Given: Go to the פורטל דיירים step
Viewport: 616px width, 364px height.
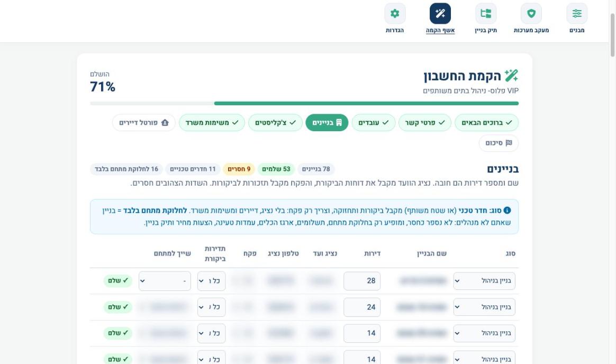Looking at the screenshot, I should 144,123.
